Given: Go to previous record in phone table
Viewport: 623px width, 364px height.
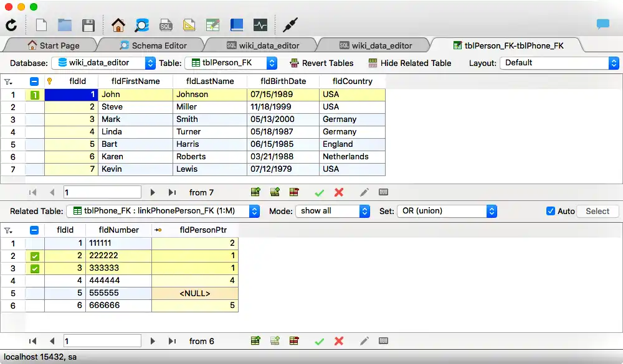Looking at the screenshot, I should coord(52,341).
